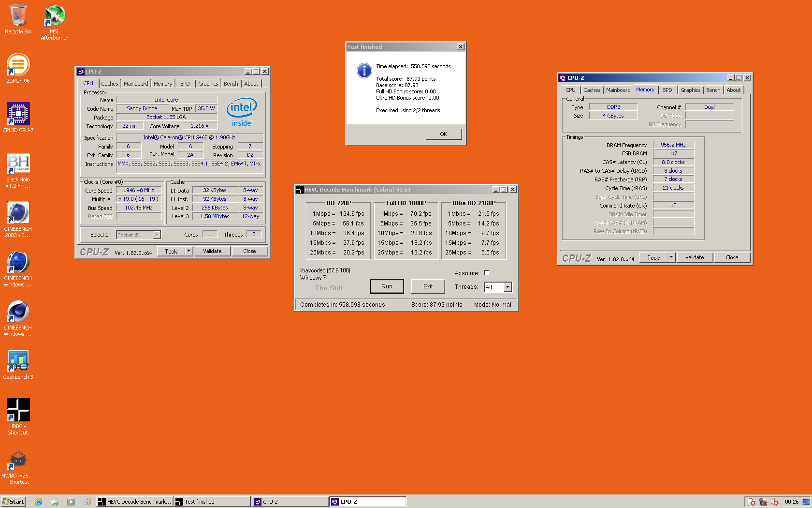This screenshot has height=508, width=812.
Task: Expand the Socket #1 selection dropdown
Action: point(157,235)
